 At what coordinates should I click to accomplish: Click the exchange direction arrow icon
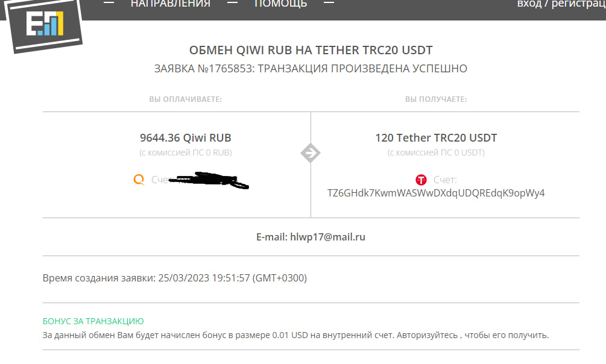tap(311, 153)
